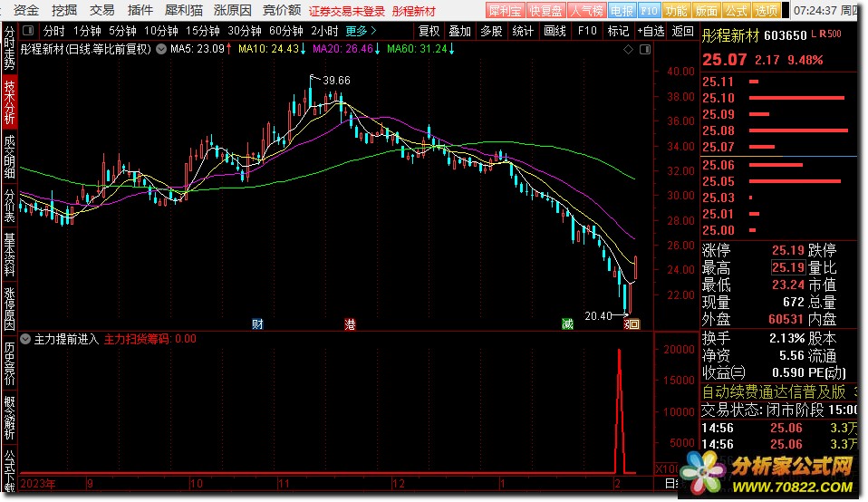Image resolution: width=868 pixels, height=502 pixels.
Task: Click the 版面 button
Action: (706, 11)
